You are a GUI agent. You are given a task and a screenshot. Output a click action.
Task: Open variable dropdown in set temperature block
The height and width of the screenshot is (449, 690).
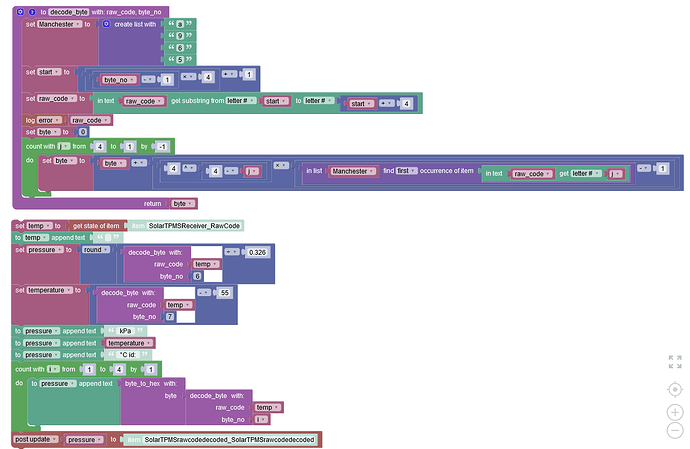point(50,291)
